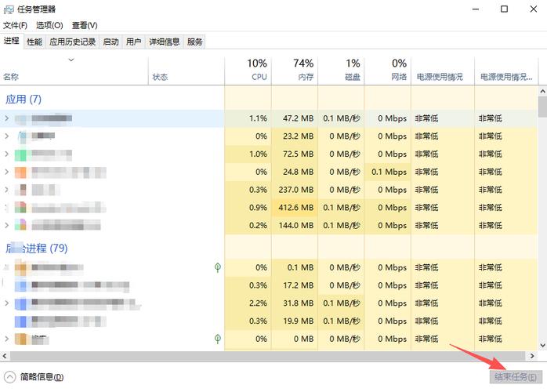The height and width of the screenshot is (392, 547).
Task: Switch to the 用户 tab
Action: pos(133,42)
